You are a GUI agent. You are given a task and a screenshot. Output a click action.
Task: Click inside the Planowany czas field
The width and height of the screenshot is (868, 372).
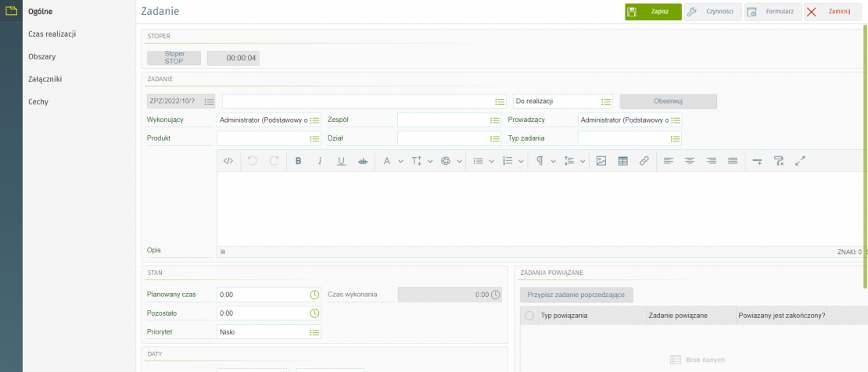[262, 295]
